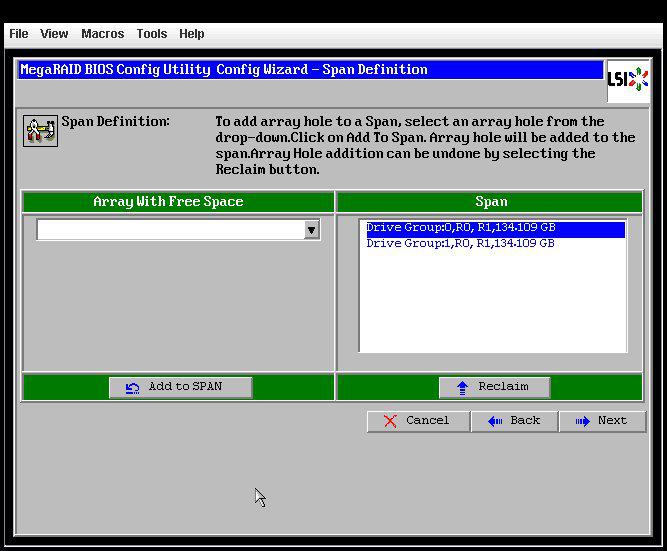Open the File menu

[19, 34]
